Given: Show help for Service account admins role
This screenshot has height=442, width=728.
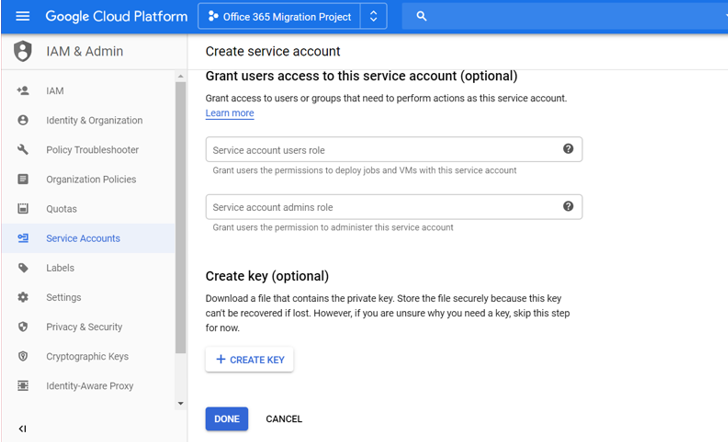Looking at the screenshot, I should click(568, 206).
